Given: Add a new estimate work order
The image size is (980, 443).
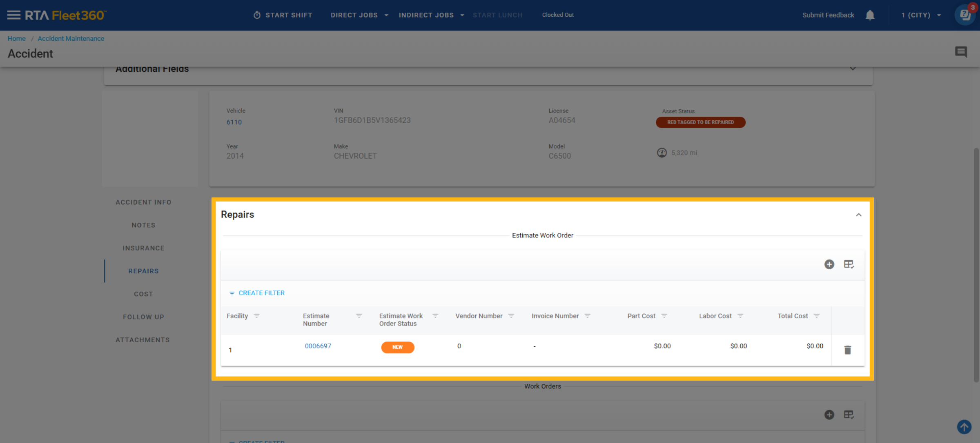Looking at the screenshot, I should pos(829,264).
